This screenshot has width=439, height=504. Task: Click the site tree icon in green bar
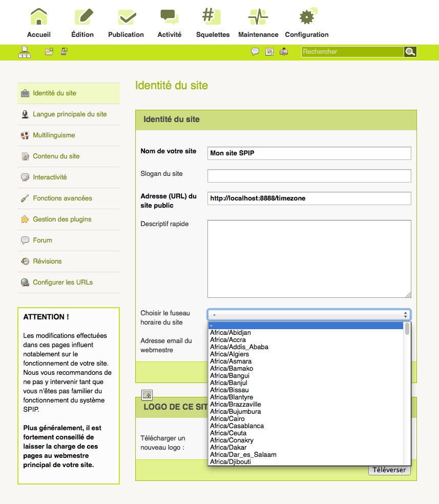[25, 52]
